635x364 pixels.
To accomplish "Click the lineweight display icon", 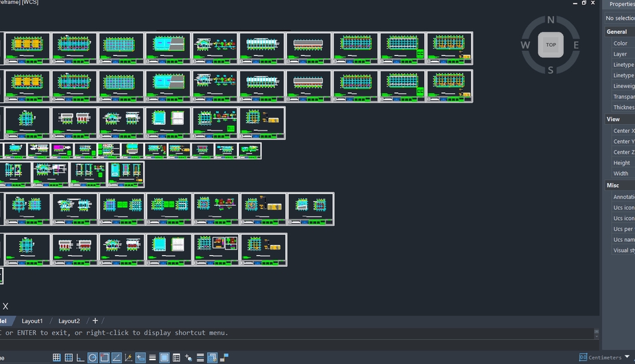I will point(152,357).
